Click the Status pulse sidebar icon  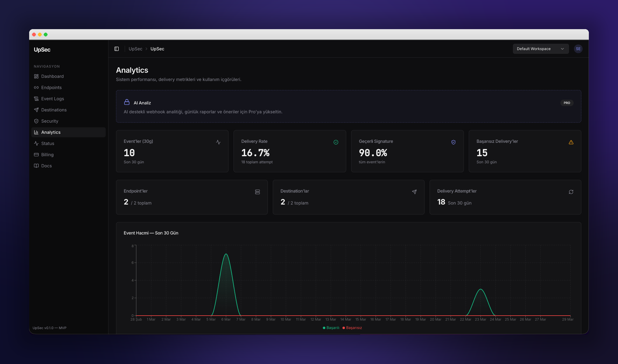[x=36, y=143]
